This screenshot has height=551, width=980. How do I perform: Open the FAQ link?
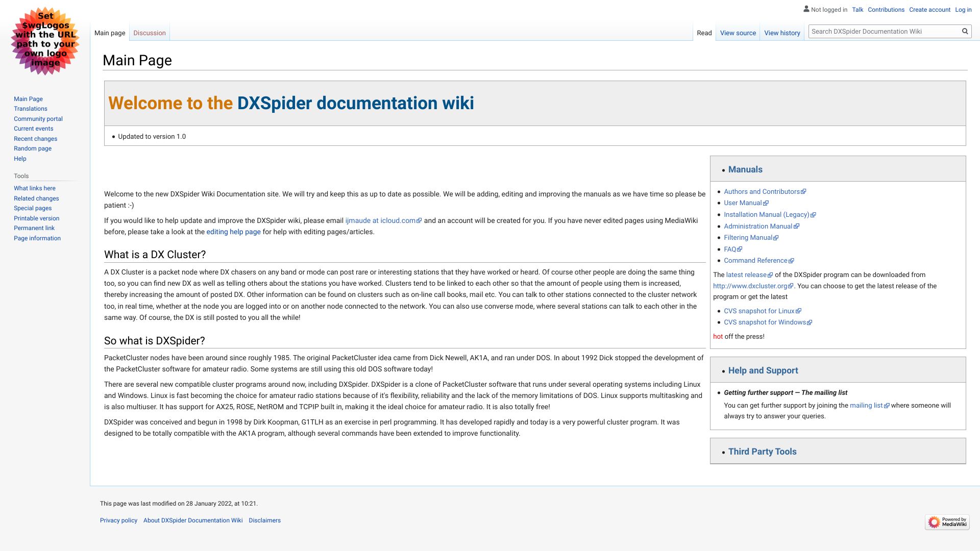coord(732,249)
